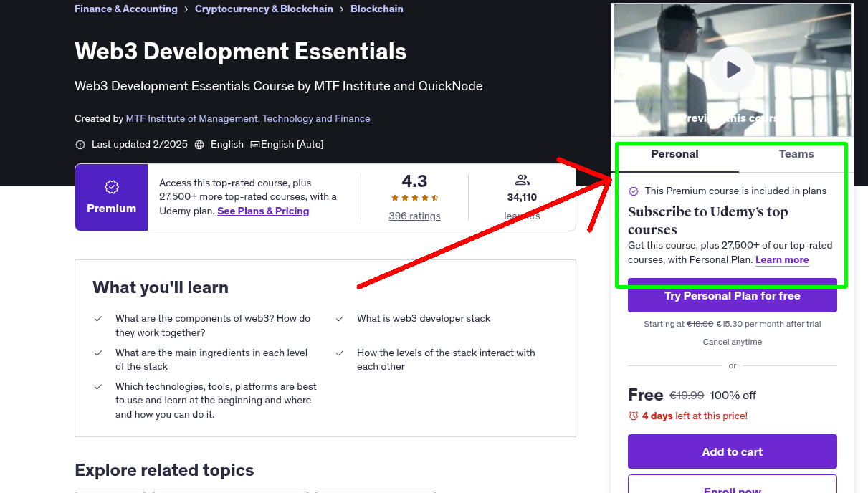
Task: Open Cryptocurrency & Blockchain breadcrumb
Action: coord(264,9)
